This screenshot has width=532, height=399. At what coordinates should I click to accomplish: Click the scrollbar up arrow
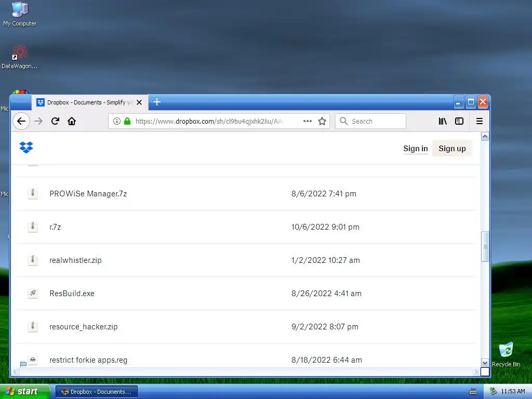[485, 137]
